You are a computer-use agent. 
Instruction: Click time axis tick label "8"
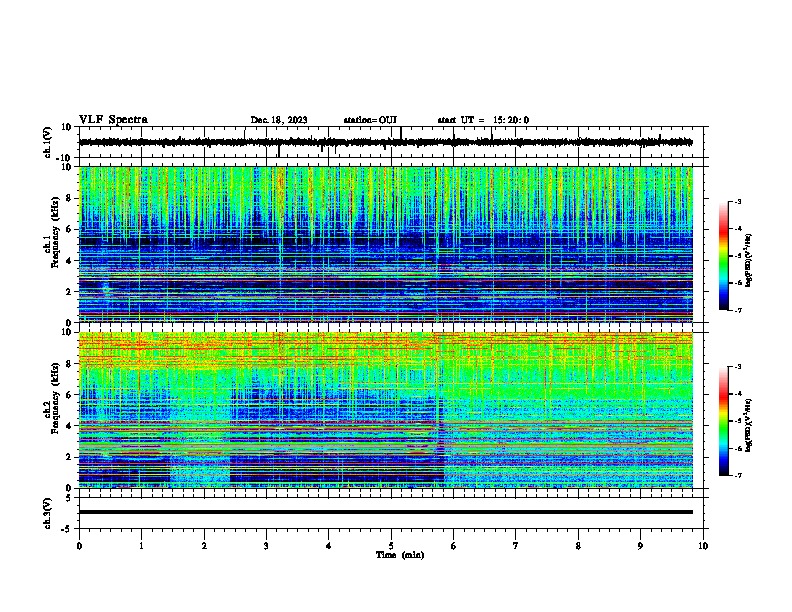578,546
